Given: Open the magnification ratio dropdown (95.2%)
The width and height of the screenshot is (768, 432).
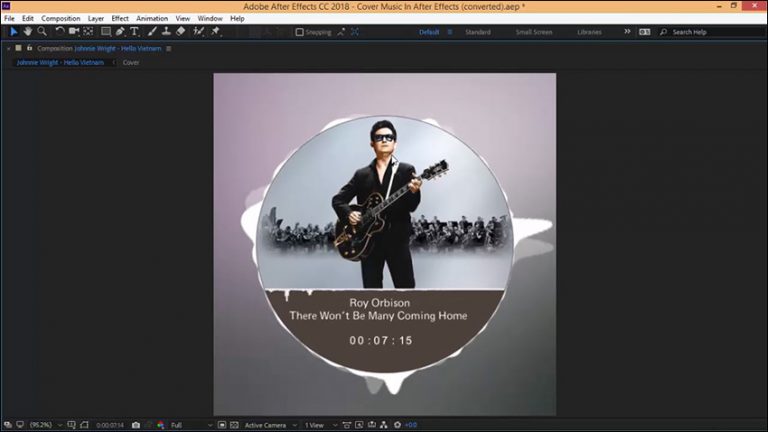Looking at the screenshot, I should click(44, 425).
